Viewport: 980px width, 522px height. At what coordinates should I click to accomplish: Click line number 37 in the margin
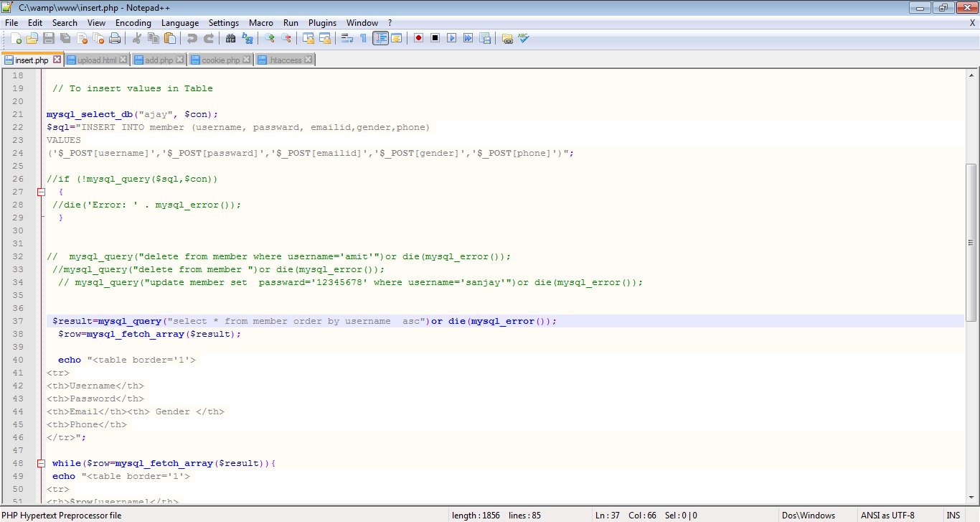18,321
